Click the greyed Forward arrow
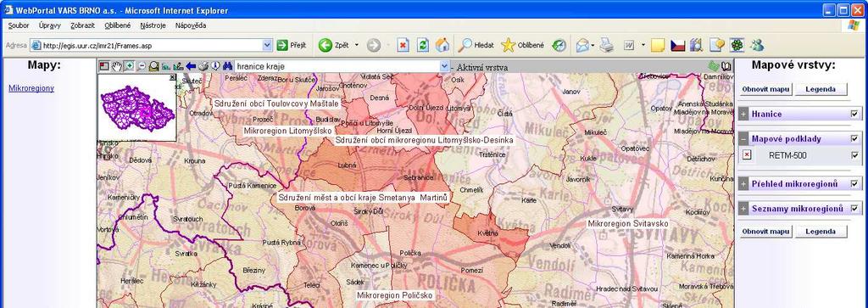The image size is (868, 308). [x=374, y=46]
